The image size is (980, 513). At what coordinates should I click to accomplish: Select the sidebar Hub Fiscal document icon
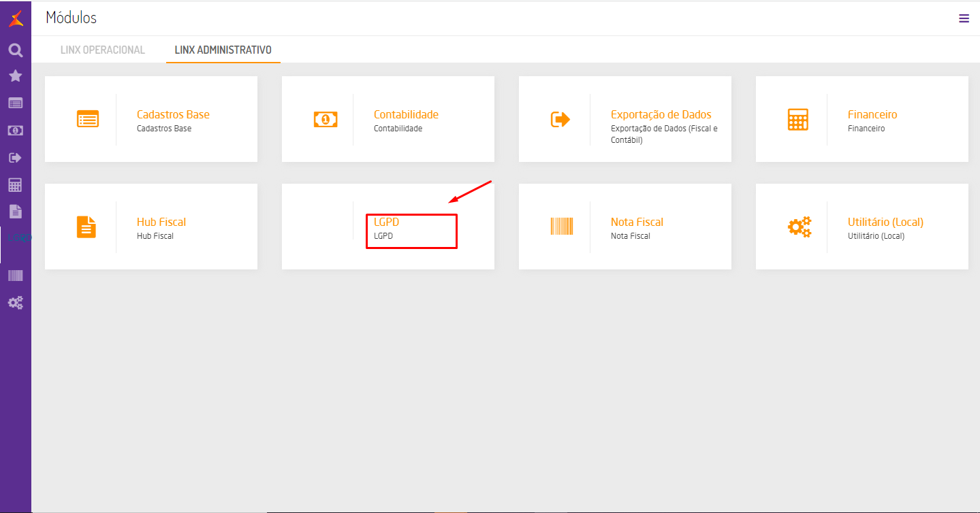point(16,212)
